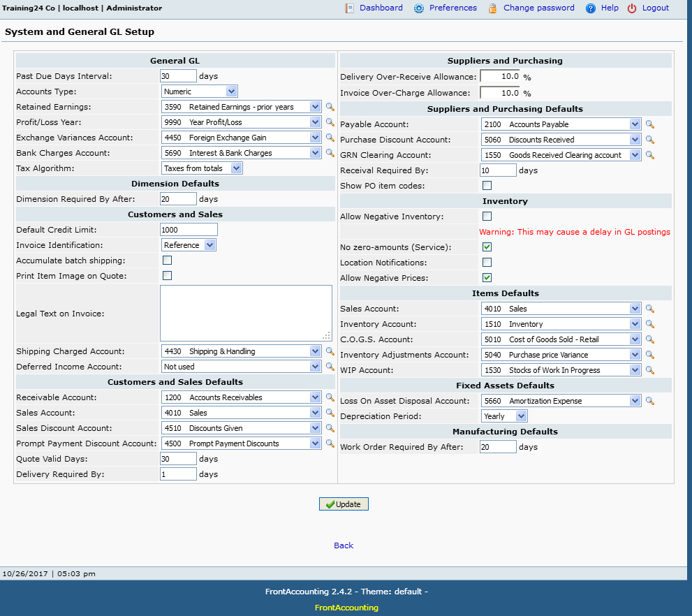Screen dimensions: 692x616
Task: Open search for Receivable Account
Action: click(x=330, y=397)
